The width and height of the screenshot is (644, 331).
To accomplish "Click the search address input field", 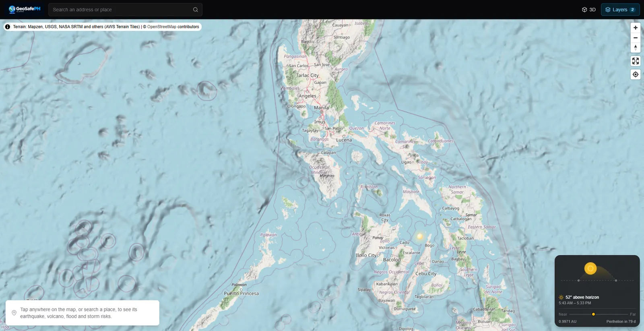I will pyautogui.click(x=125, y=10).
